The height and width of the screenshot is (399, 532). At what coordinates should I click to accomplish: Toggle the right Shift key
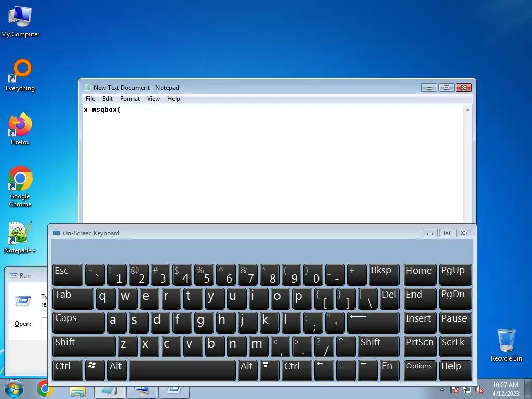[x=378, y=346]
